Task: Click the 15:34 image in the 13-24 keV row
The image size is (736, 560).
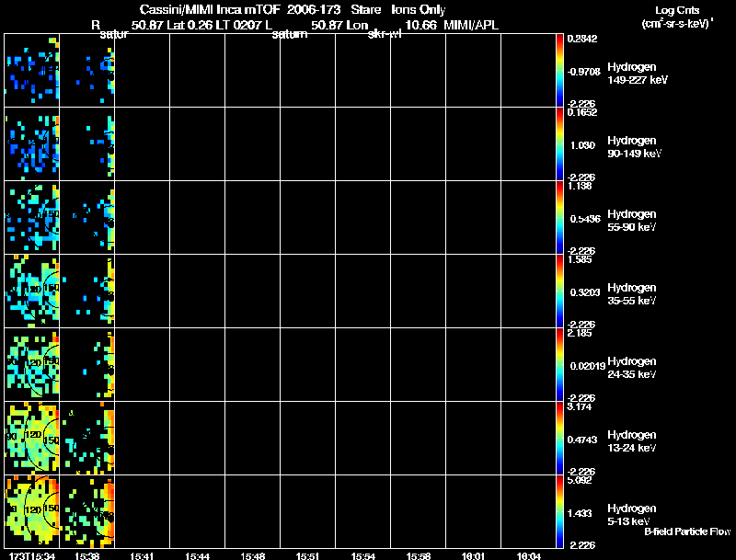Action: (32, 439)
